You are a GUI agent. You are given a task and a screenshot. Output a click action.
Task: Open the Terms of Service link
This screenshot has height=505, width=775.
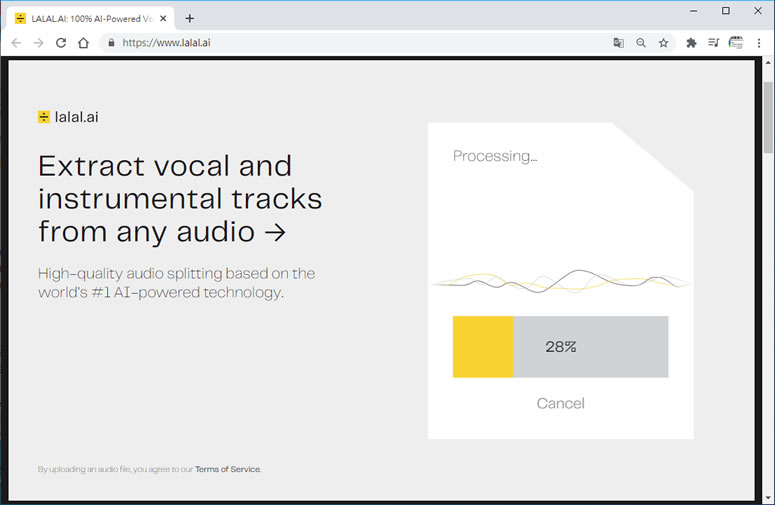coord(227,469)
